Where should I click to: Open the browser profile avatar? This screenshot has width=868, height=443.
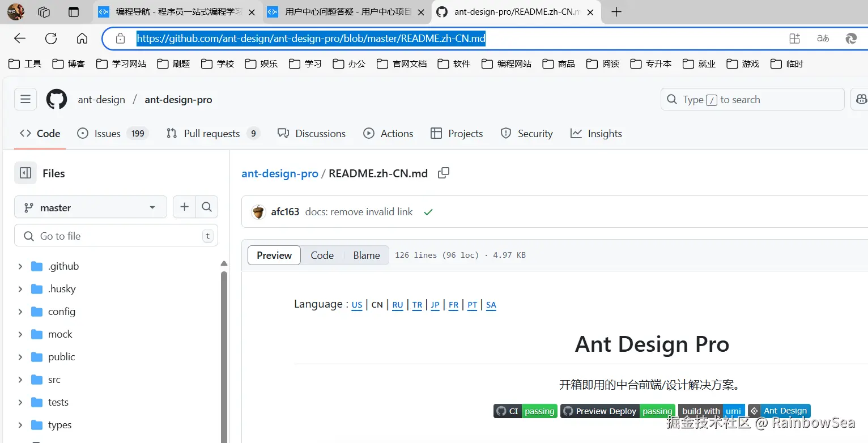(x=16, y=12)
